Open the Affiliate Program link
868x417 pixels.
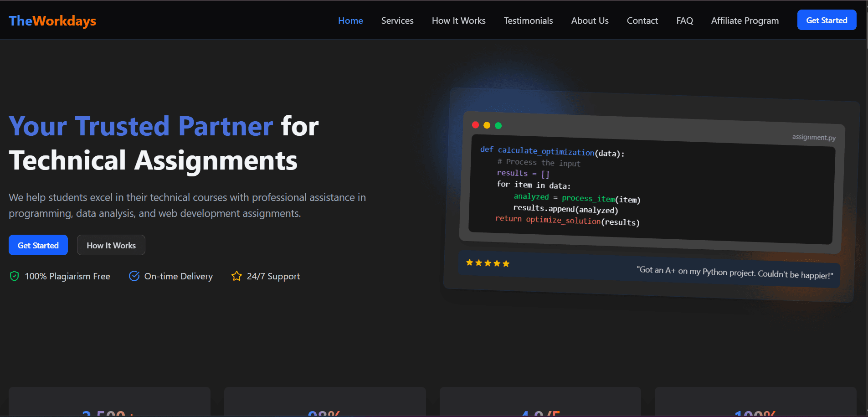point(745,21)
